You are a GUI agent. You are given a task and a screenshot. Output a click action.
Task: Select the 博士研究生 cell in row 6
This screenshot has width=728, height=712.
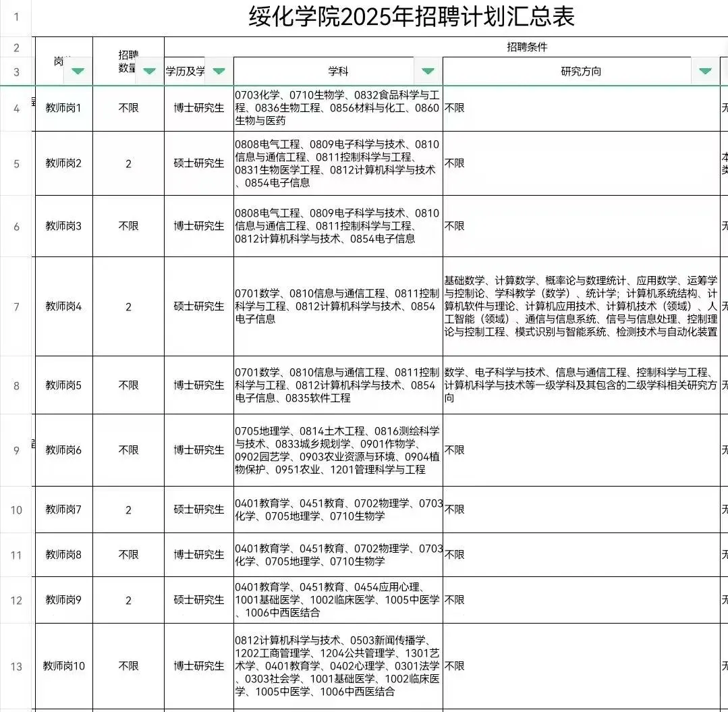coord(197,226)
